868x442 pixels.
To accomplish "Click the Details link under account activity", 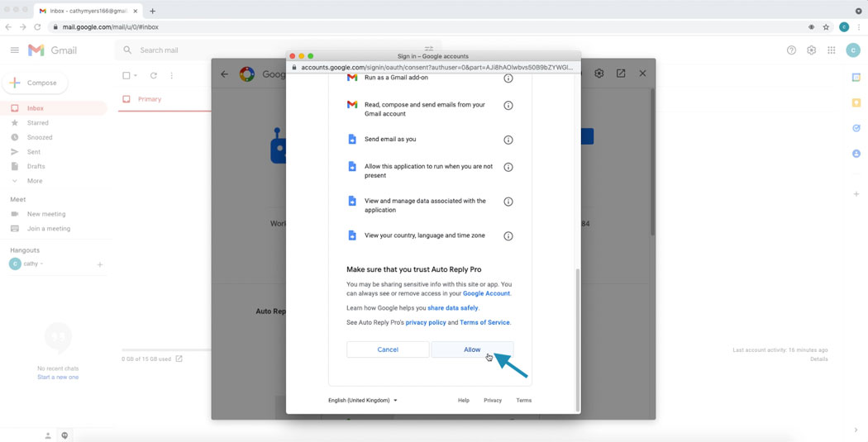I will [x=818, y=359].
